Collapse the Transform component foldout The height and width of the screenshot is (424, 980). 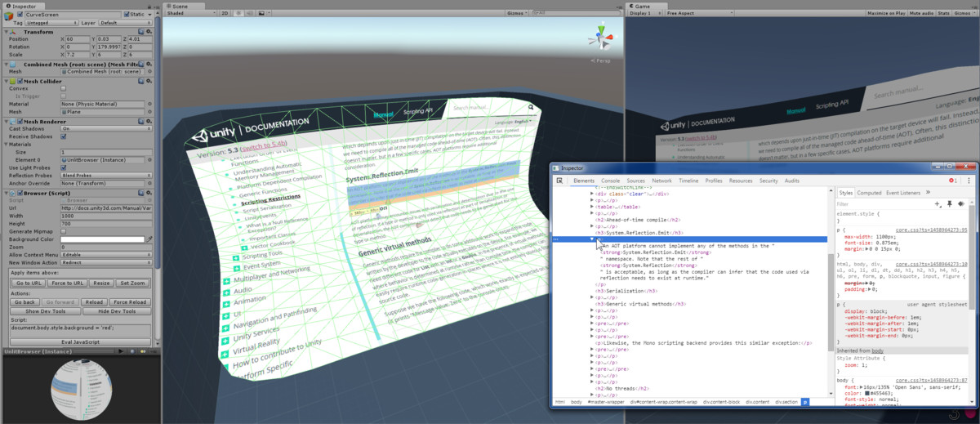click(x=4, y=32)
